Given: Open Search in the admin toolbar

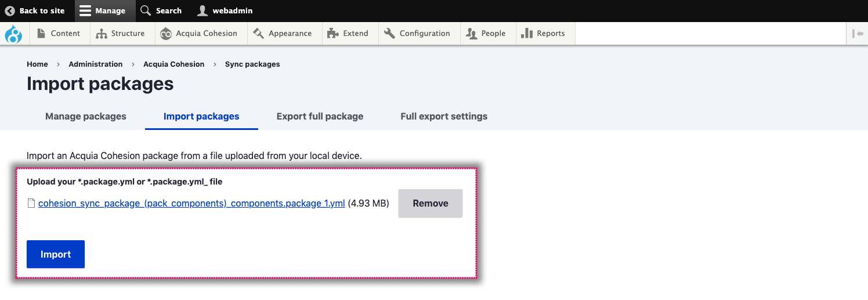Looking at the screenshot, I should click(161, 10).
